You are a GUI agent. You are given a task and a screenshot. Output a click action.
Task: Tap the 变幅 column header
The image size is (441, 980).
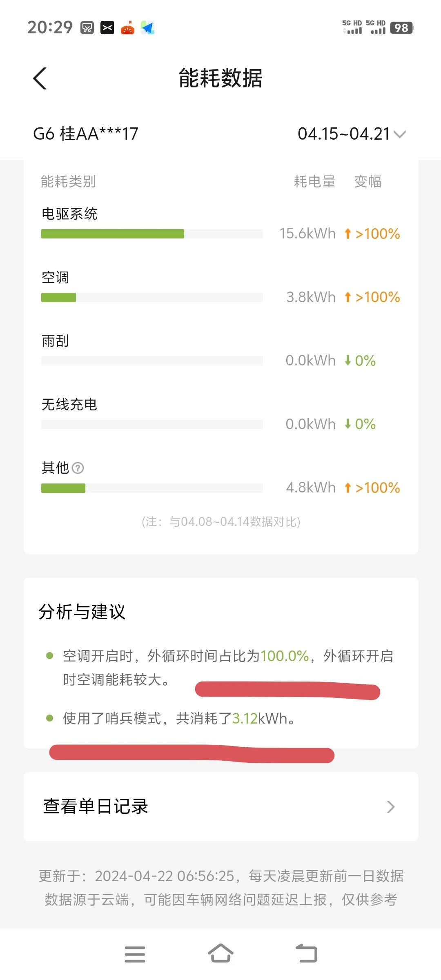click(x=368, y=181)
